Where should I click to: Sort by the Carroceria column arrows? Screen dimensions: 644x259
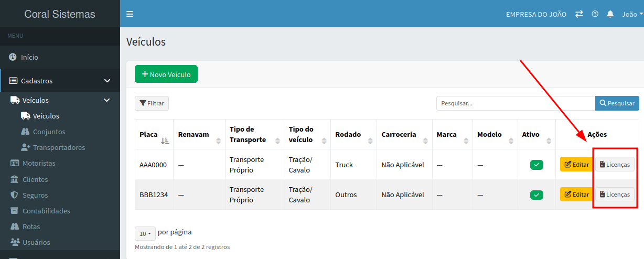(x=424, y=135)
